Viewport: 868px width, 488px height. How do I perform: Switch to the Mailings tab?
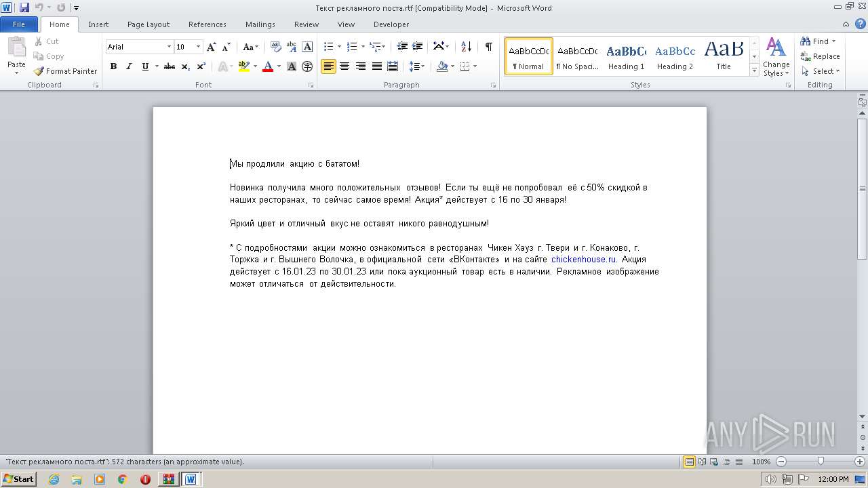pyautogui.click(x=260, y=24)
